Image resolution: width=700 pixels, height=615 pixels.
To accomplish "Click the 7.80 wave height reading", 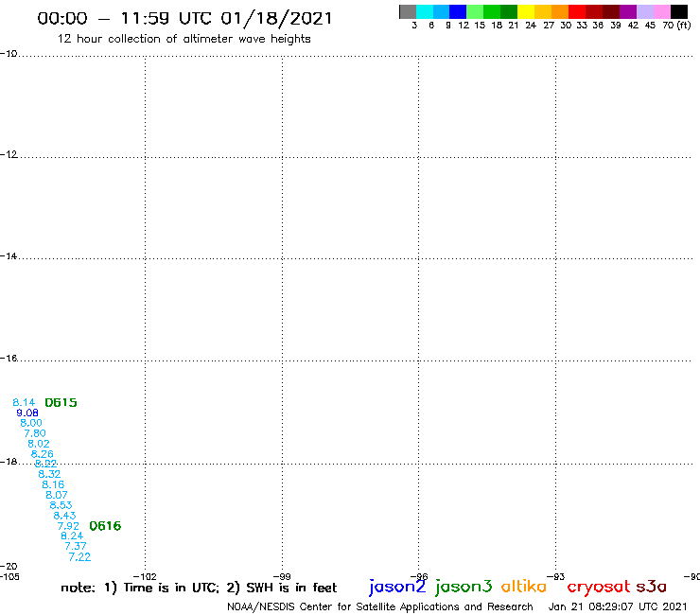I will point(35,433).
